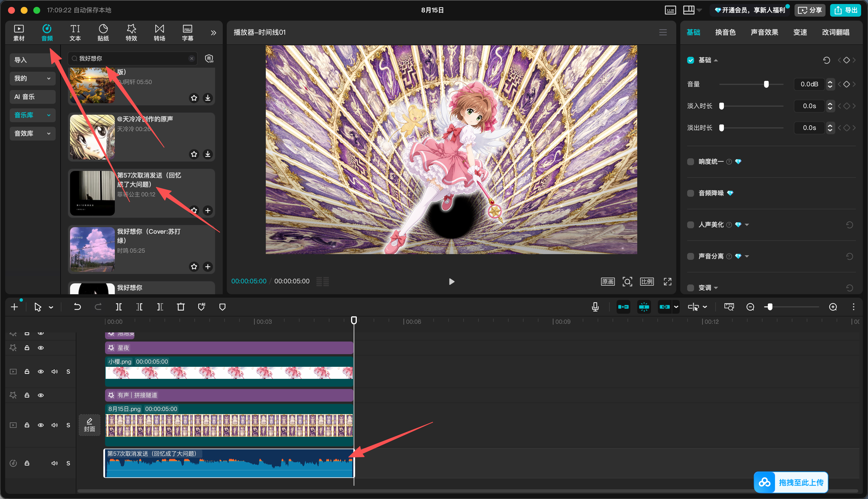Add a keyframe for 音量
868x499 pixels.
click(846, 84)
